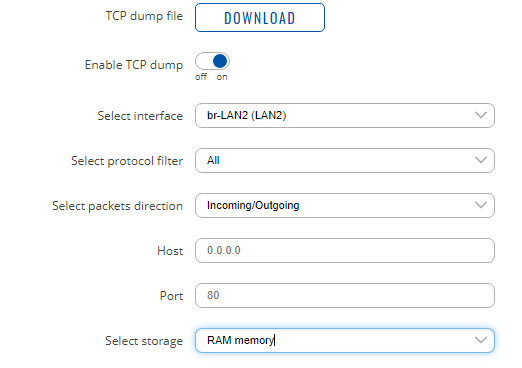Disable the Enable TCP dump switch
The height and width of the screenshot is (368, 522).
pos(212,61)
